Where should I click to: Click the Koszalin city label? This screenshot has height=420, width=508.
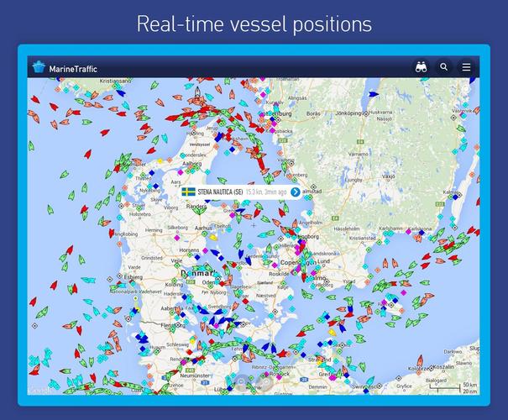(443, 366)
